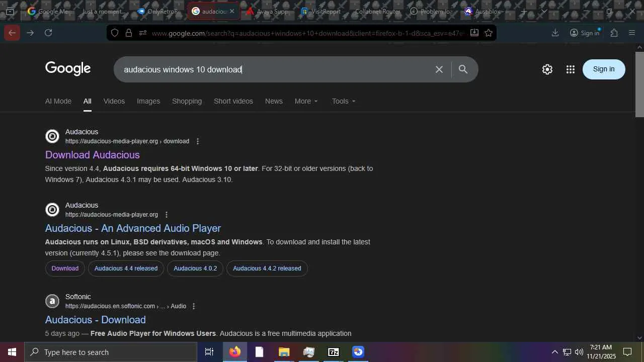Click the blue Google Sign in button
Screen dimensions: 644x362
point(604,69)
